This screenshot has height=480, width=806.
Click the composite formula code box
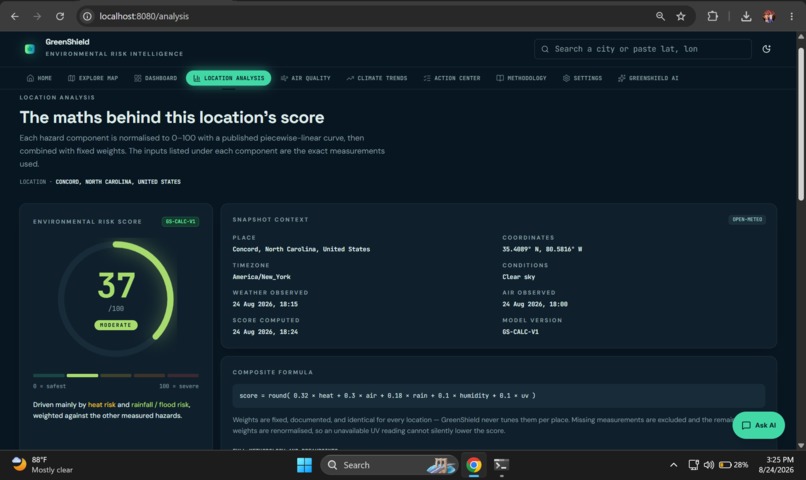coord(499,396)
